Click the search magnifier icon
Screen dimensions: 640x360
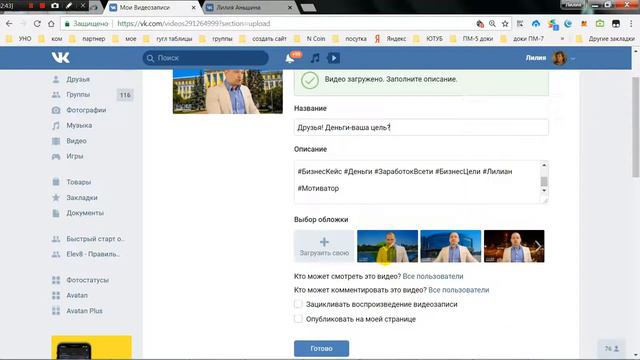point(150,58)
